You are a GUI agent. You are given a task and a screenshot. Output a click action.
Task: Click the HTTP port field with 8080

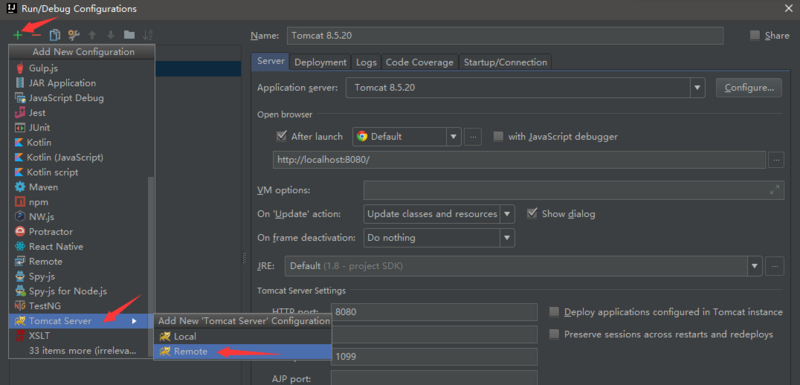(x=434, y=312)
